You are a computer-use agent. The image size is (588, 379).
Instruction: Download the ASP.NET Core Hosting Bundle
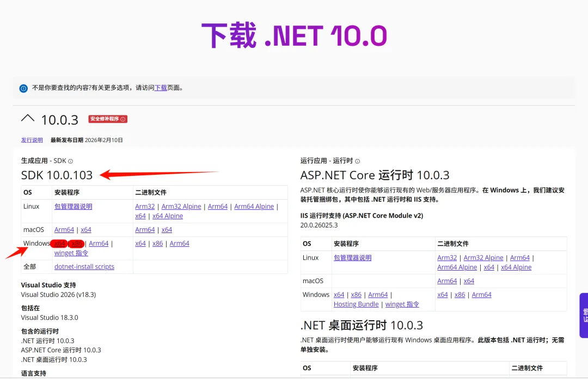pos(356,304)
